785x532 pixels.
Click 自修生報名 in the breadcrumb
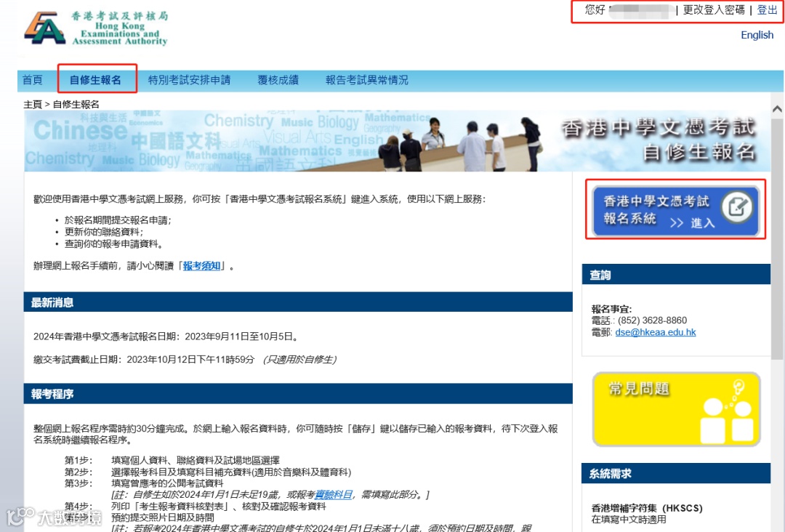pos(76,104)
